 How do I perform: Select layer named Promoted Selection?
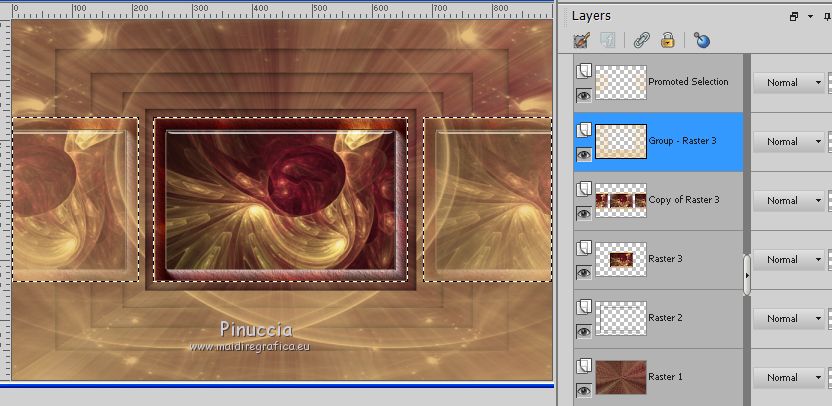tap(688, 82)
